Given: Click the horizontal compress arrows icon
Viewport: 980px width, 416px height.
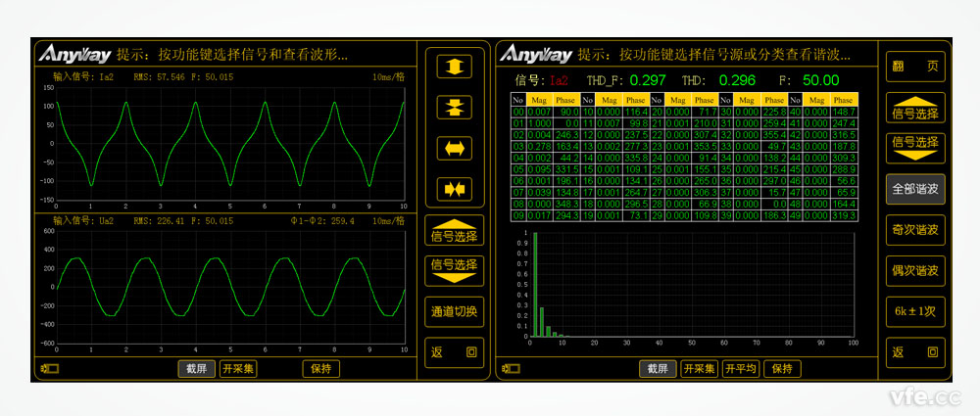Looking at the screenshot, I should 454,187.
